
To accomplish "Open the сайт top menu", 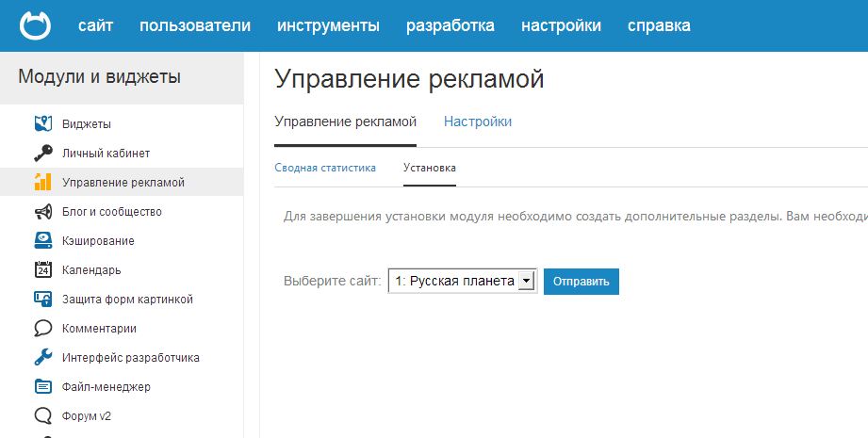I will (x=96, y=25).
